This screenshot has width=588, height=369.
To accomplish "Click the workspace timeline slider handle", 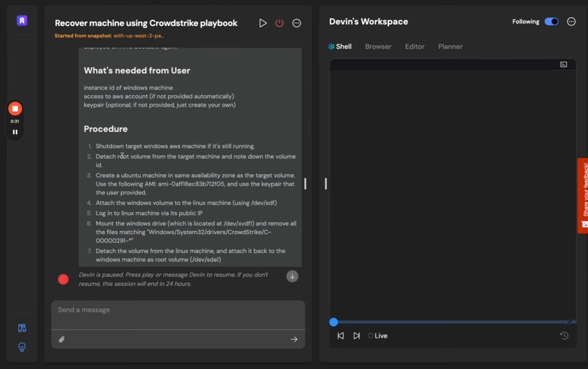I will click(x=333, y=322).
